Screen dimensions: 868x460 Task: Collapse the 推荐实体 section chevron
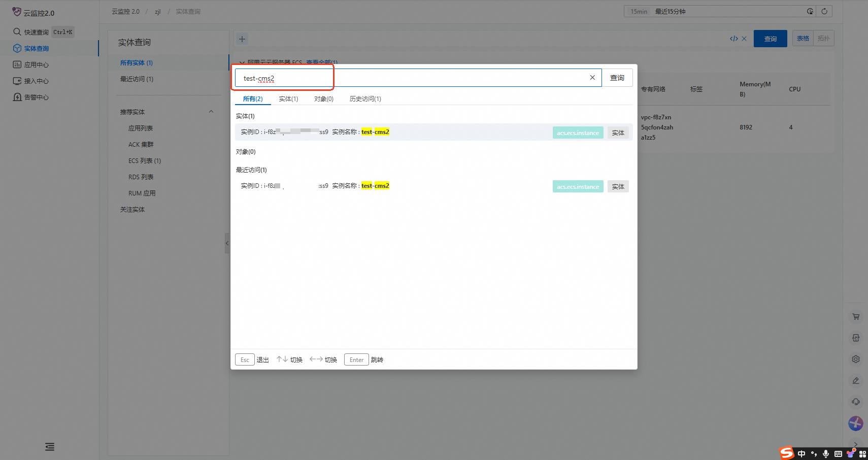[211, 112]
